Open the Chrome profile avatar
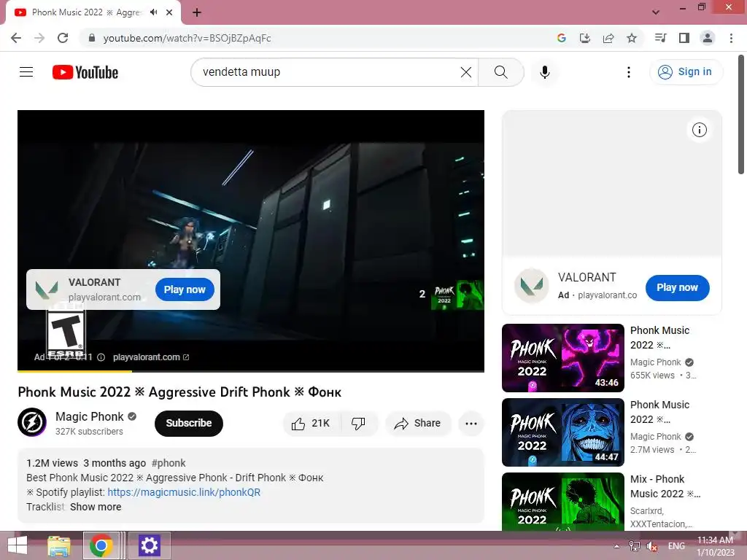 708,38
